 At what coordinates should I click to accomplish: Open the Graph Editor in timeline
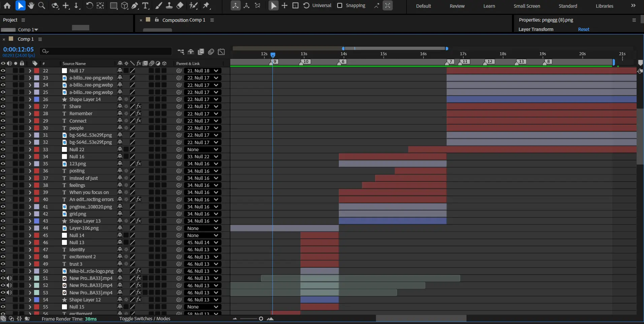pos(221,52)
